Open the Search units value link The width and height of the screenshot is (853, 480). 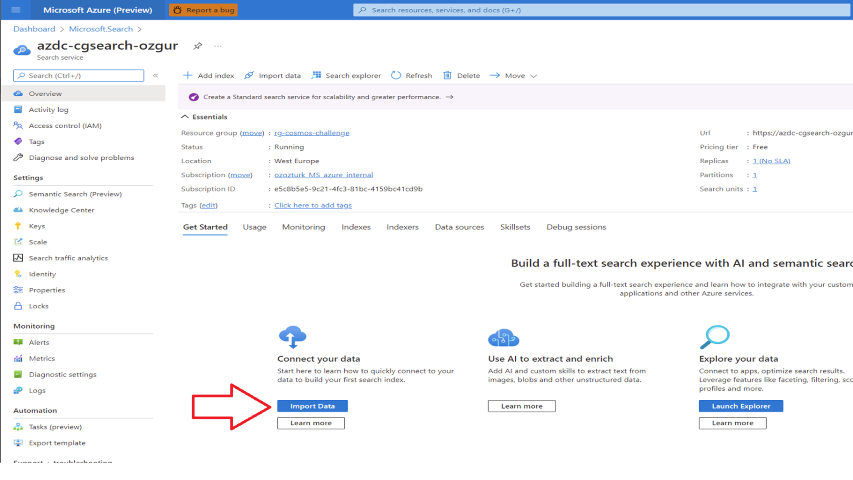[755, 189]
